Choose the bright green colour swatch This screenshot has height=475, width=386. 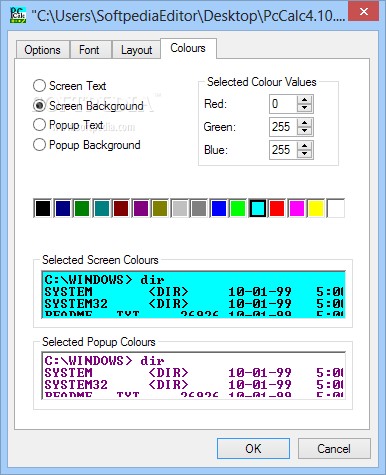238,208
